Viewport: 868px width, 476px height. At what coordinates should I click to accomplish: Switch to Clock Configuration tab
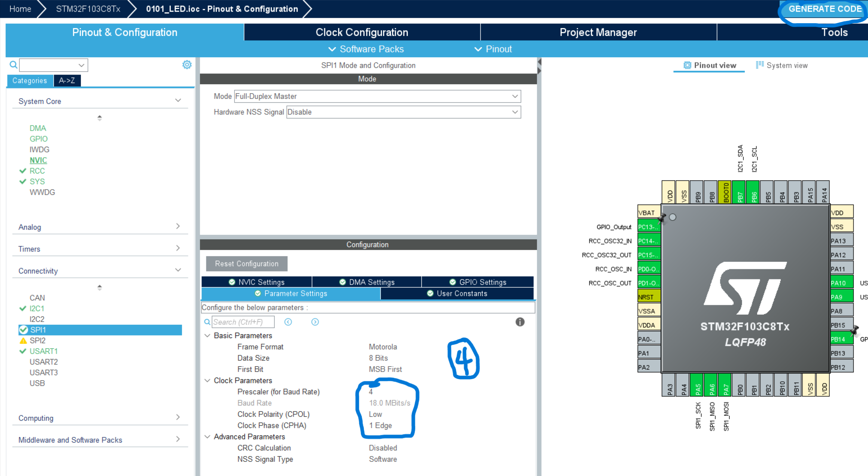tap(362, 32)
